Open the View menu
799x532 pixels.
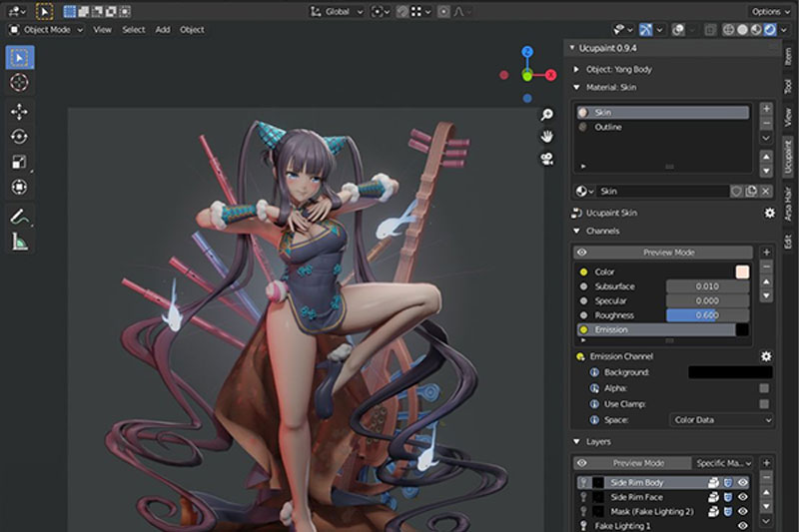click(x=102, y=30)
